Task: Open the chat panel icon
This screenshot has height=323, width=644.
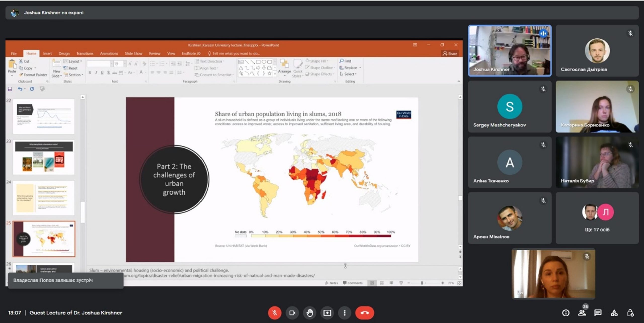Action: 598,313
